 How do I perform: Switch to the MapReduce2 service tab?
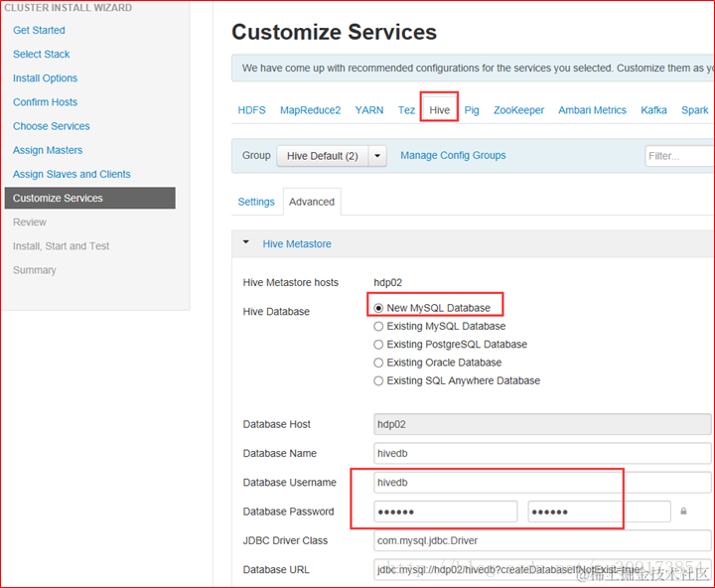point(310,110)
